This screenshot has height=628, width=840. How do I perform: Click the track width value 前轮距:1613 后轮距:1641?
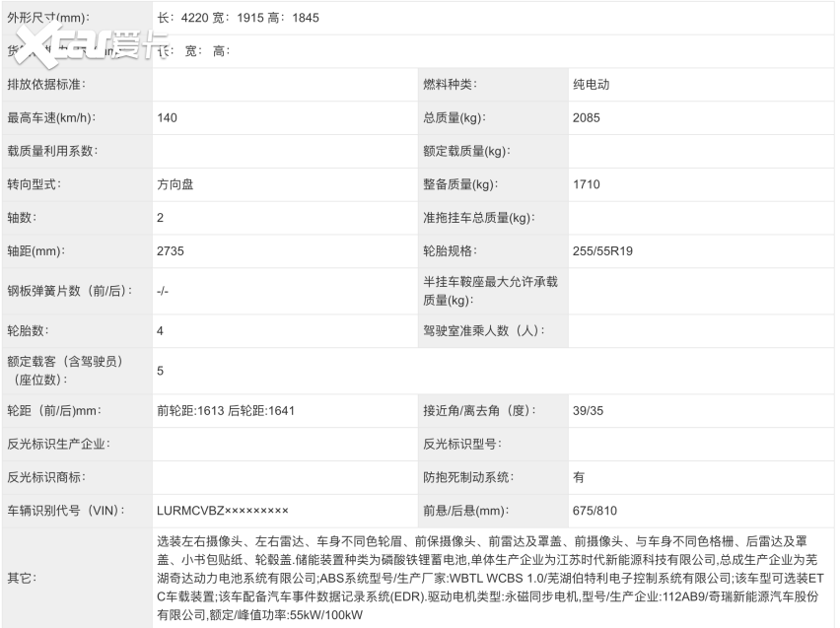pyautogui.click(x=226, y=411)
